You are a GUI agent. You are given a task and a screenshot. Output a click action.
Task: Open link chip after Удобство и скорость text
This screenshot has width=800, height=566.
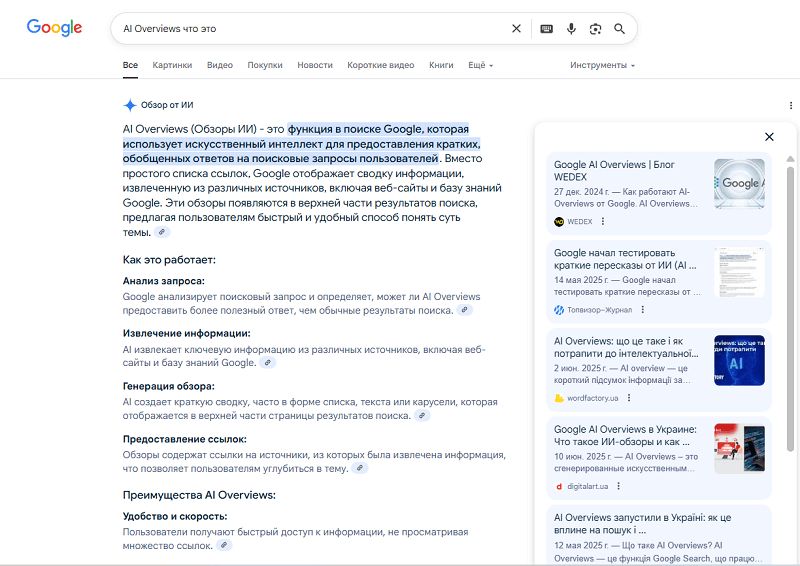223,545
